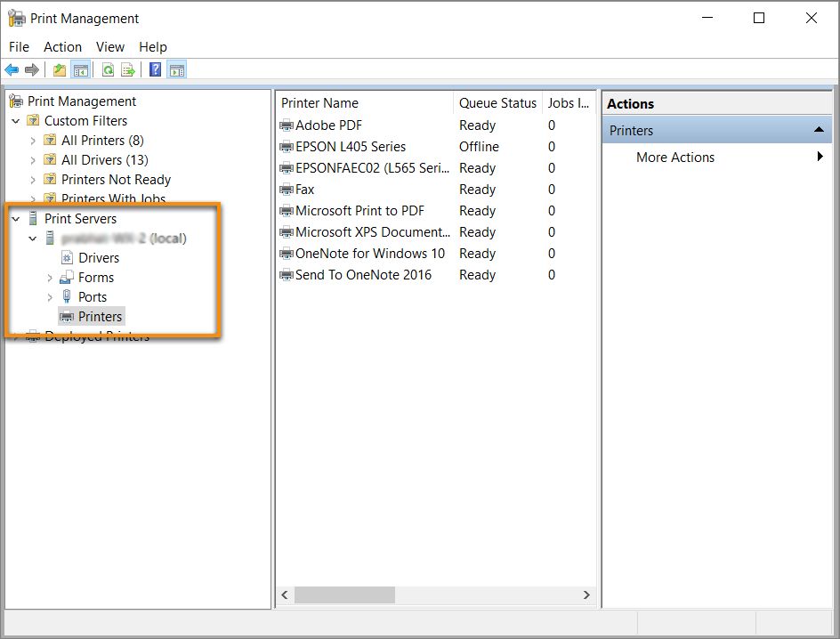
Task: Click the Forward navigation arrow
Action: coord(32,69)
